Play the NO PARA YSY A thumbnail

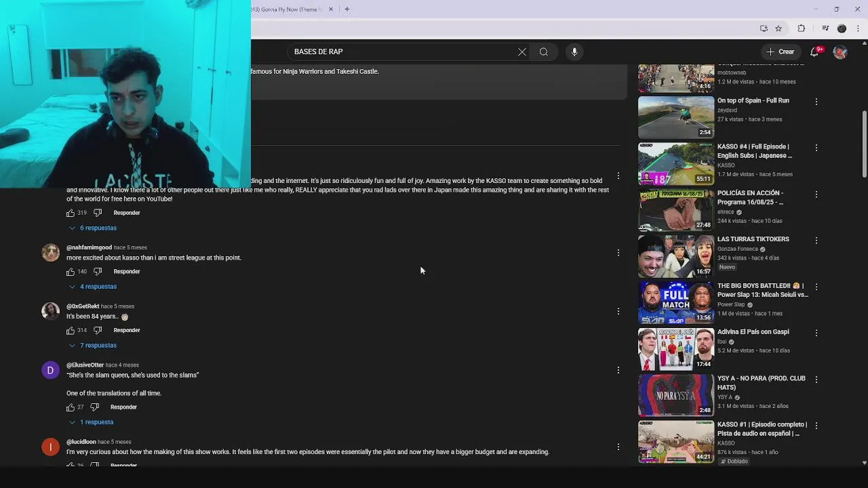[676, 395]
